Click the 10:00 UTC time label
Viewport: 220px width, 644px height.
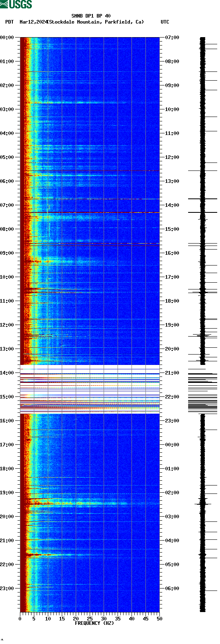pyautogui.click(x=172, y=109)
